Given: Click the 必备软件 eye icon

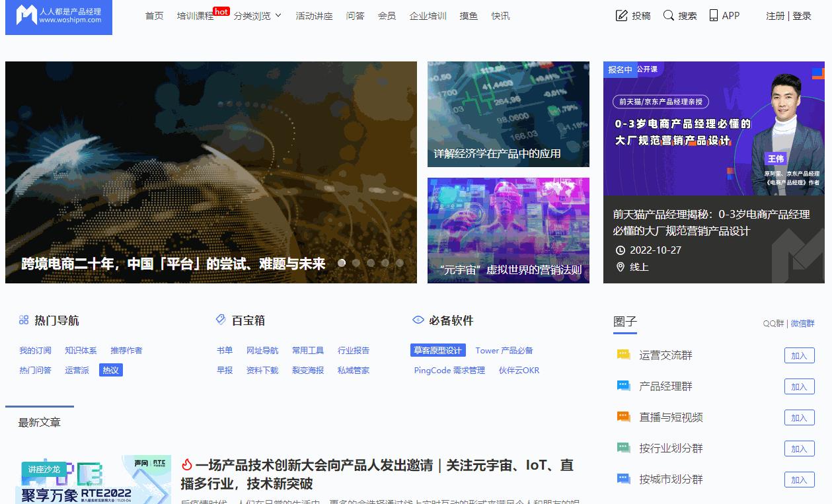Looking at the screenshot, I should point(418,320).
